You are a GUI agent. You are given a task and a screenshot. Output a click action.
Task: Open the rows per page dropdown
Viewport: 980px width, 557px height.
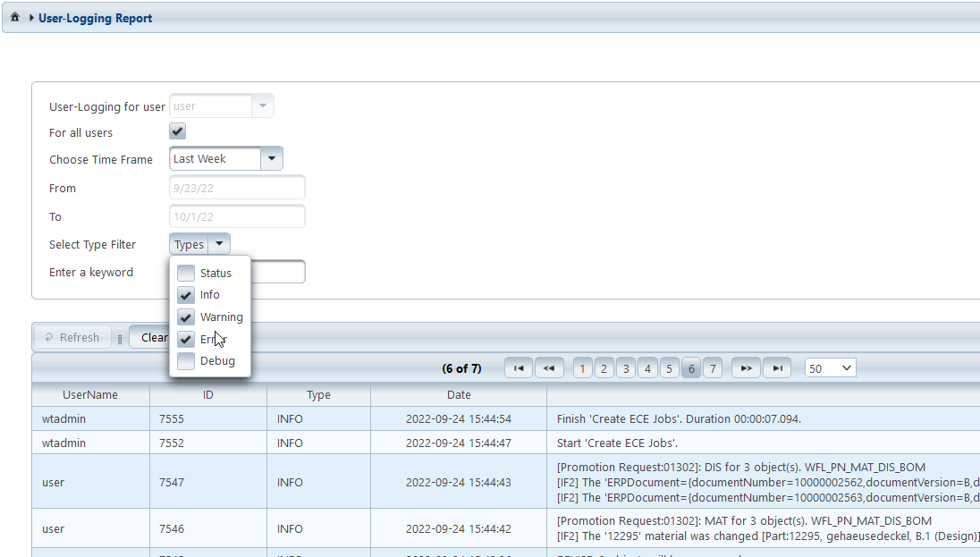[x=831, y=368]
